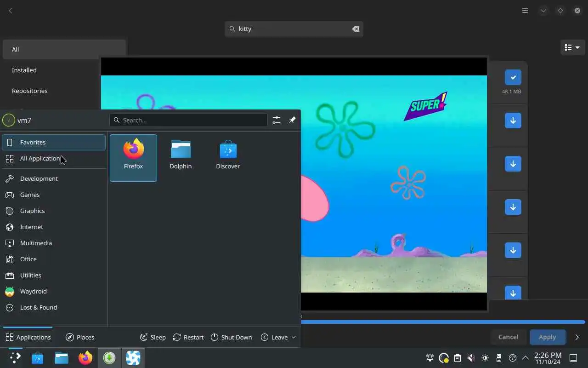Viewport: 588px width, 368px height.
Task: Open clipboard tray icon
Action: pyautogui.click(x=458, y=358)
